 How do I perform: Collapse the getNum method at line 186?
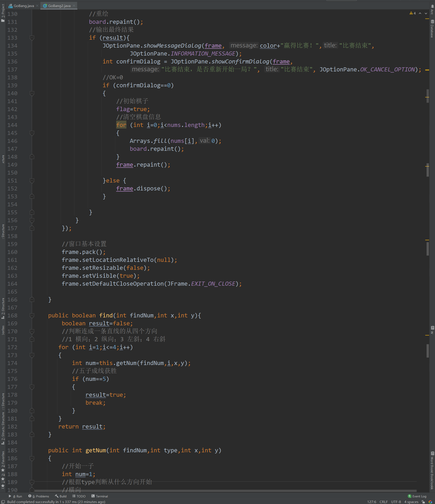(32, 458)
